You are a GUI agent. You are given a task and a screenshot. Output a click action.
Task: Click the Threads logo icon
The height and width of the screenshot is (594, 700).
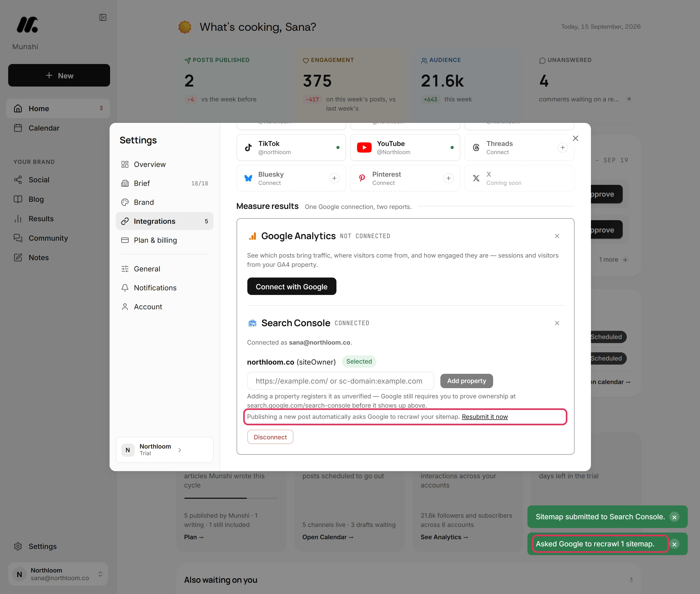(x=476, y=147)
